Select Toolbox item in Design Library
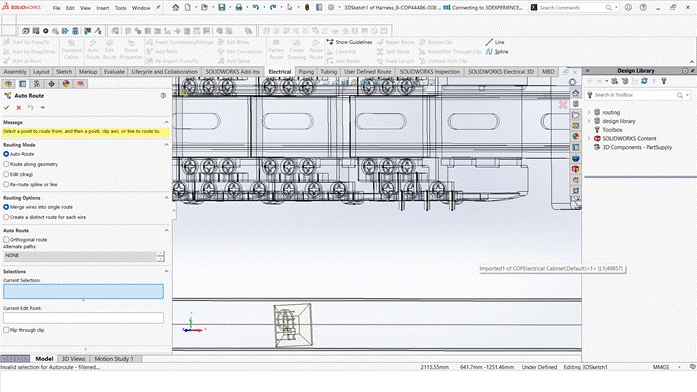 [612, 130]
